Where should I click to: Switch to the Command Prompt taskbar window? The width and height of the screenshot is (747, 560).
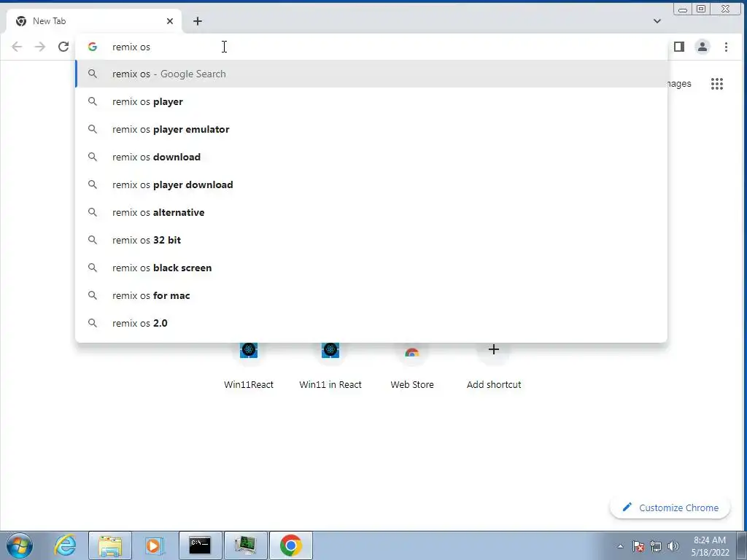[x=200, y=545]
